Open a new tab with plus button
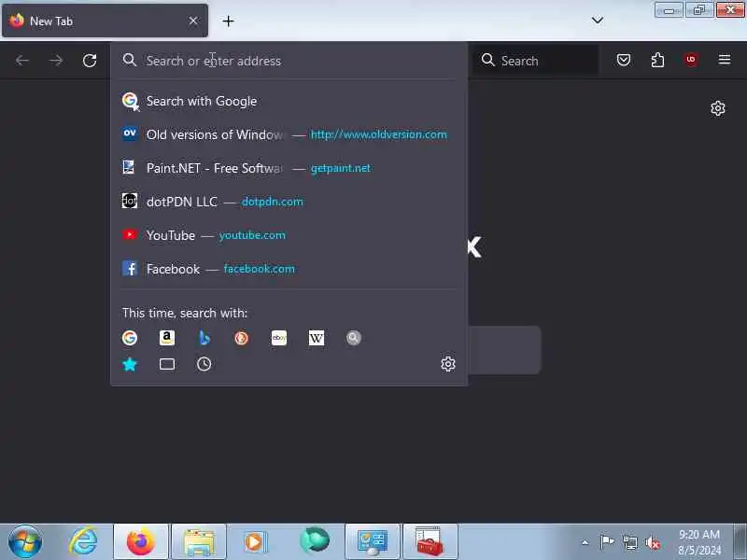The height and width of the screenshot is (560, 747). (x=228, y=21)
